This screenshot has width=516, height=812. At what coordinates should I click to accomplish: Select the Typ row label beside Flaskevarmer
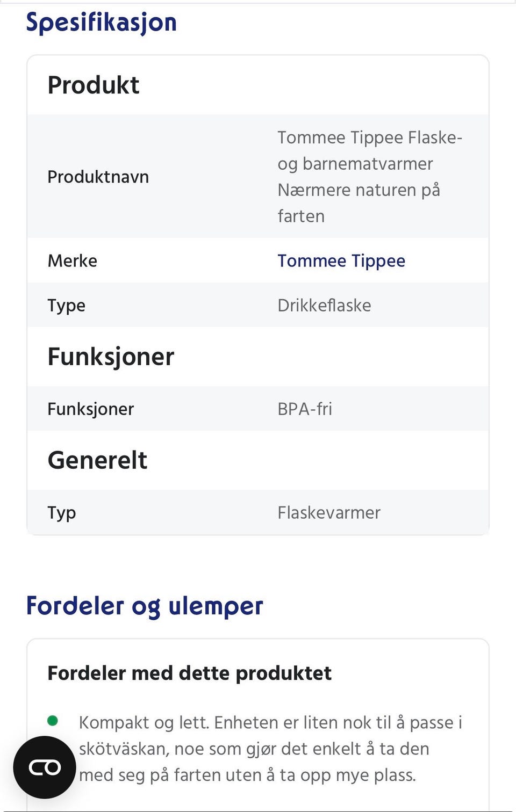62,513
